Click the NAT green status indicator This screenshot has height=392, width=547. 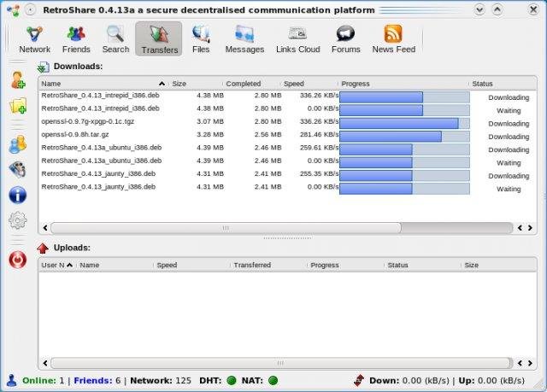click(x=273, y=381)
